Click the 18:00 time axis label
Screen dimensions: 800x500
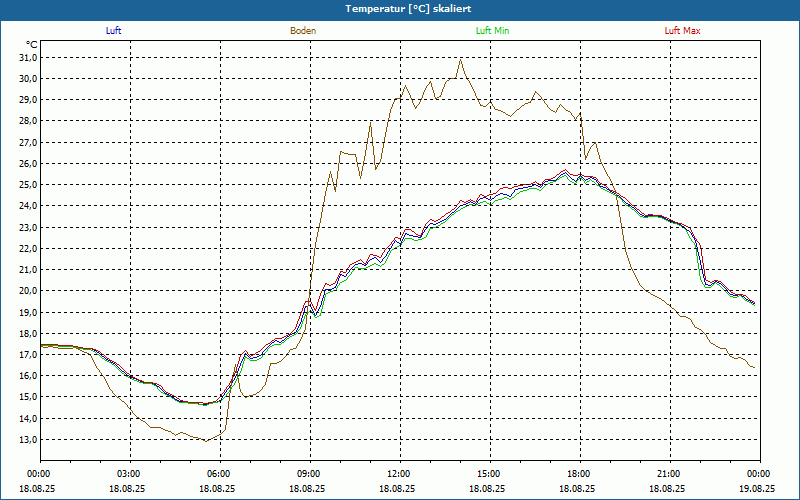click(581, 474)
